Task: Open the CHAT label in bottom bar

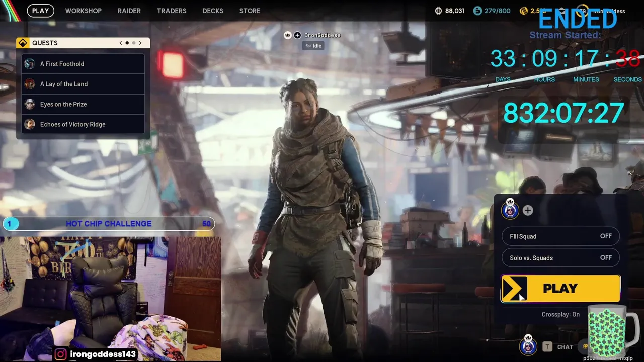Action: (x=565, y=347)
